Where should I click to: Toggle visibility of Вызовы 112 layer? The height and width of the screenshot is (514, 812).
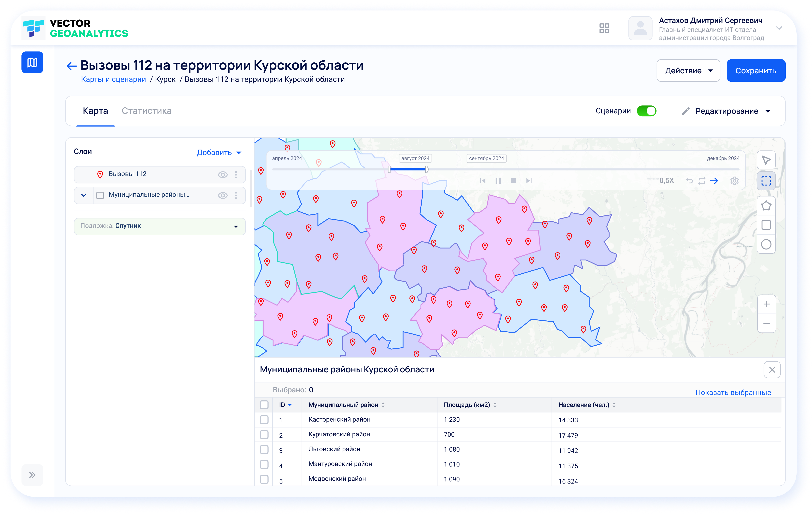click(223, 175)
